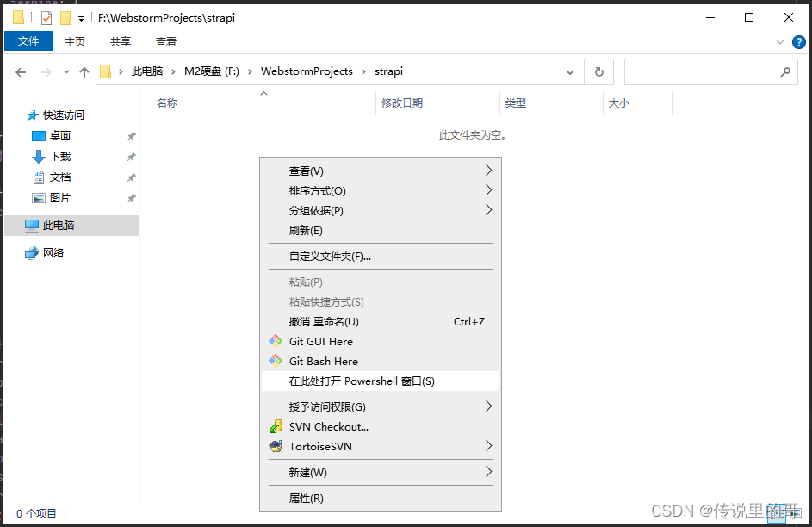Viewport: 812px width, 527px height.
Task: Select the SVN Checkout icon
Action: point(276,426)
